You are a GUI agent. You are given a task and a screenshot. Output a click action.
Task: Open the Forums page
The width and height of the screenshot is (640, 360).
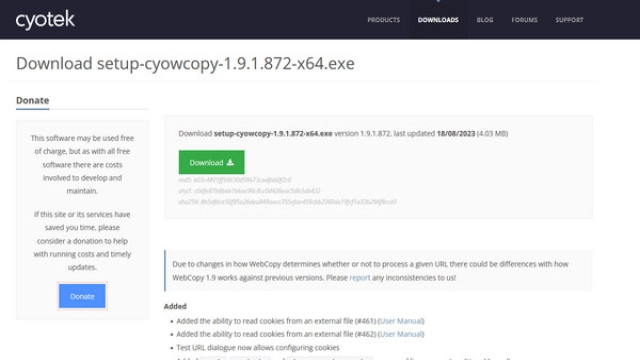pos(524,20)
